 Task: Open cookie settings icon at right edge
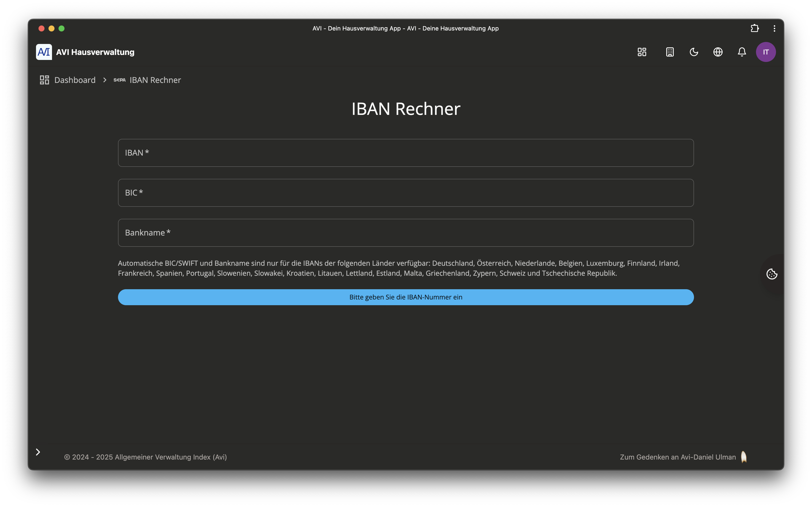tap(771, 274)
